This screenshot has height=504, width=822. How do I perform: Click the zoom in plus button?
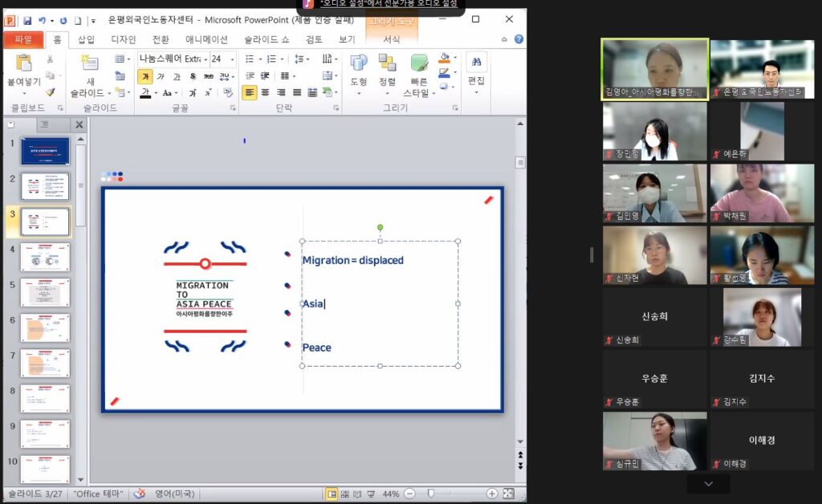tap(492, 494)
